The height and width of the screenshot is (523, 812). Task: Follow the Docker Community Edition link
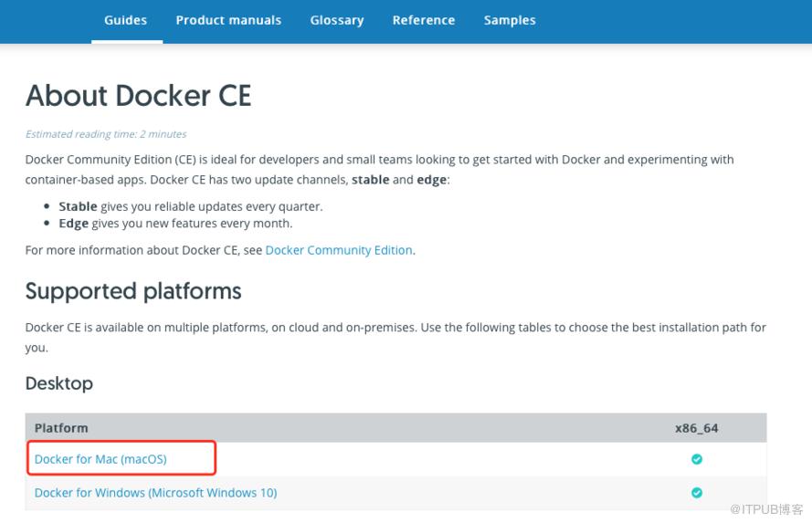(339, 250)
